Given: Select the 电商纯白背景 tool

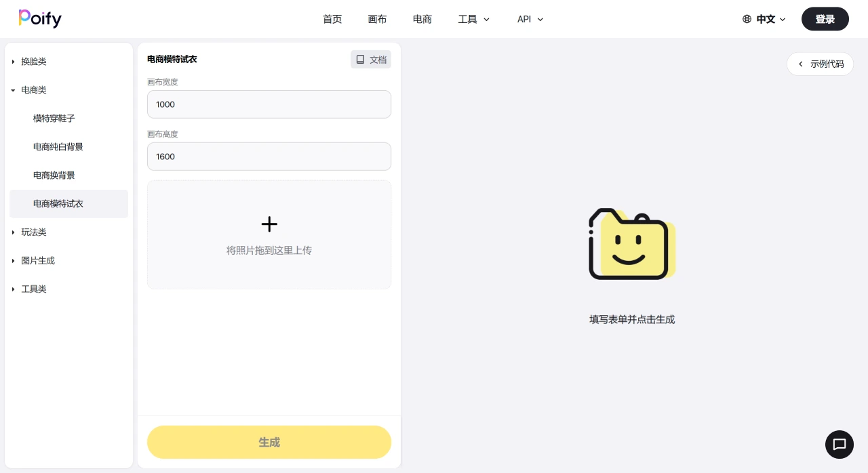Looking at the screenshot, I should point(58,146).
